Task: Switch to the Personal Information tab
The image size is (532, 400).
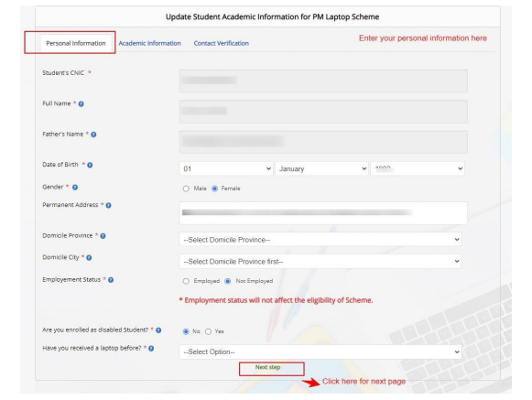Action: coord(76,43)
